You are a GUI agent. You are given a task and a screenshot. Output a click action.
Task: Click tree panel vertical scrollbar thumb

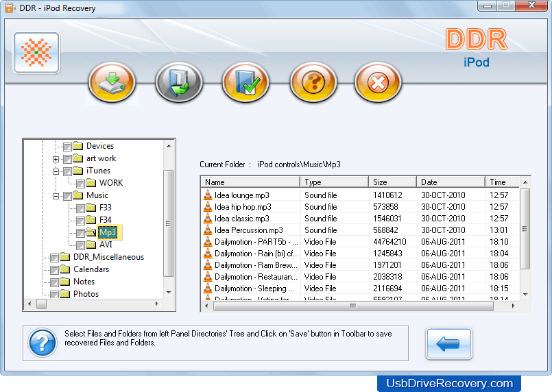(x=169, y=223)
